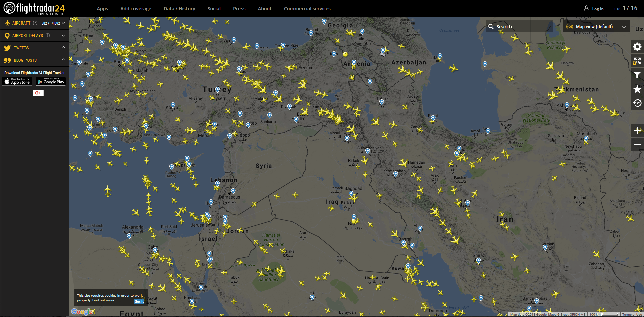Screen dimensions: 644x317
Task: Share via the G+ button
Action: (38, 93)
